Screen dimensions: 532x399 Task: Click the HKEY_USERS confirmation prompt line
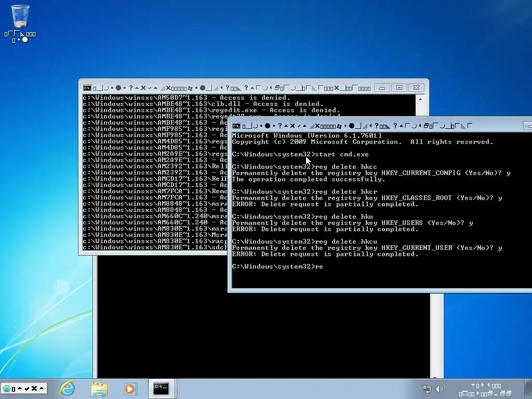[x=353, y=223]
